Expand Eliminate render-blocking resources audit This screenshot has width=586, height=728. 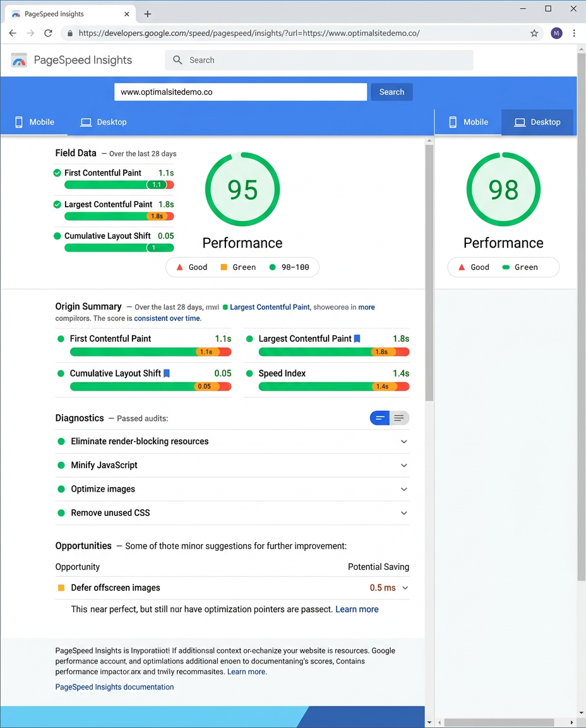coord(404,442)
